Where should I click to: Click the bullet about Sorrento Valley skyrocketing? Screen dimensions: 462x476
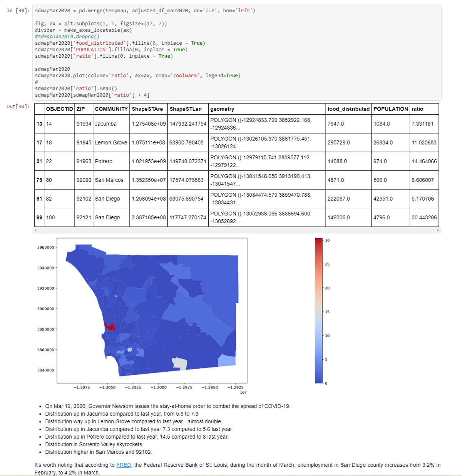point(94,444)
